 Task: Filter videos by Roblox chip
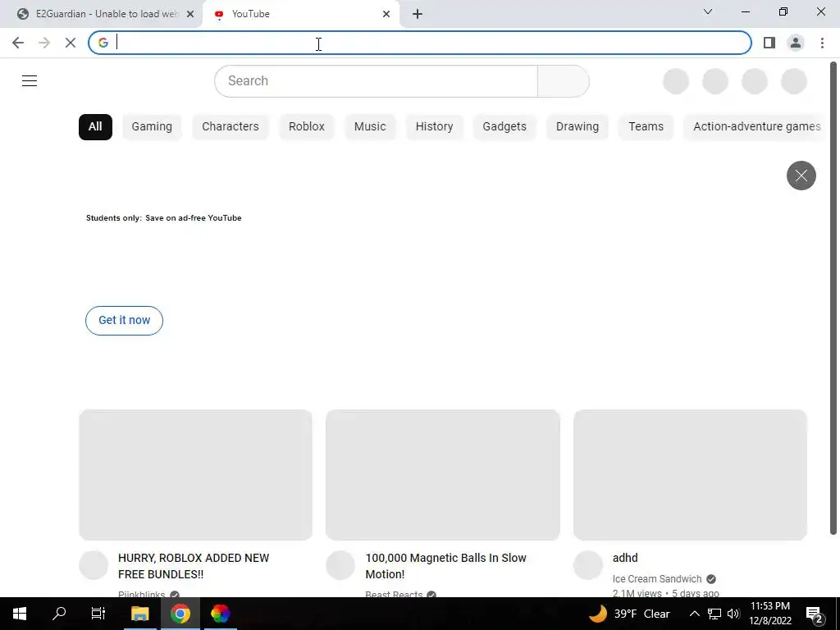tap(307, 127)
